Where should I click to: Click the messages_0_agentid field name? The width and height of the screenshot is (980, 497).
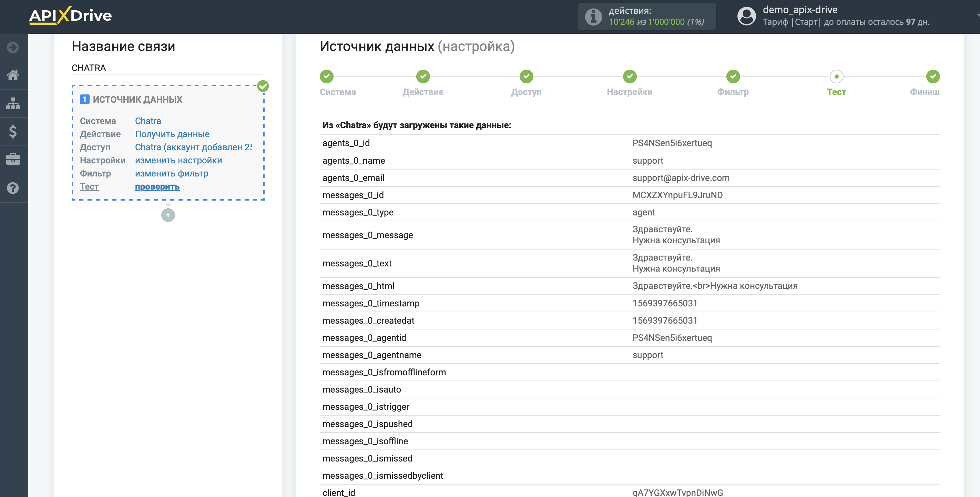point(364,338)
